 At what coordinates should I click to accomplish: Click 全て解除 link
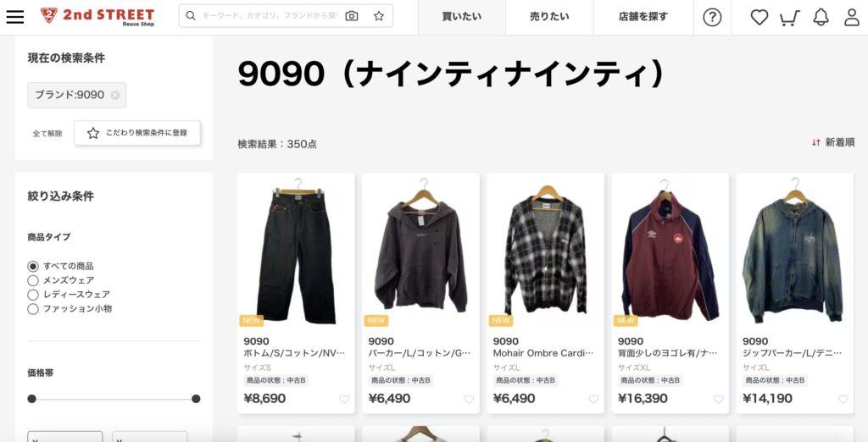[47, 133]
